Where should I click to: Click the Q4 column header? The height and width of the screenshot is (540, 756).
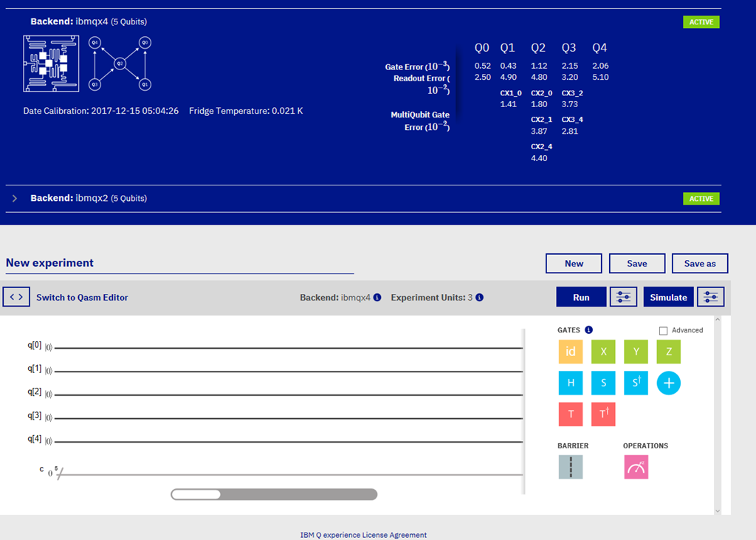(x=599, y=48)
